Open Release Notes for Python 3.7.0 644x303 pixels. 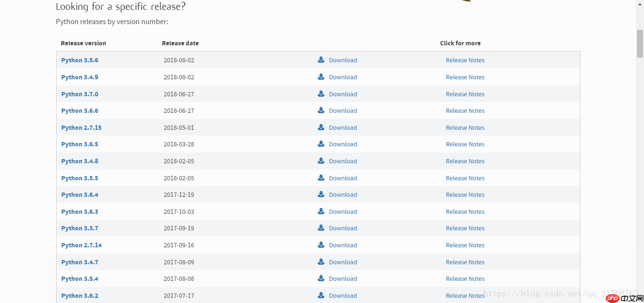click(x=465, y=94)
